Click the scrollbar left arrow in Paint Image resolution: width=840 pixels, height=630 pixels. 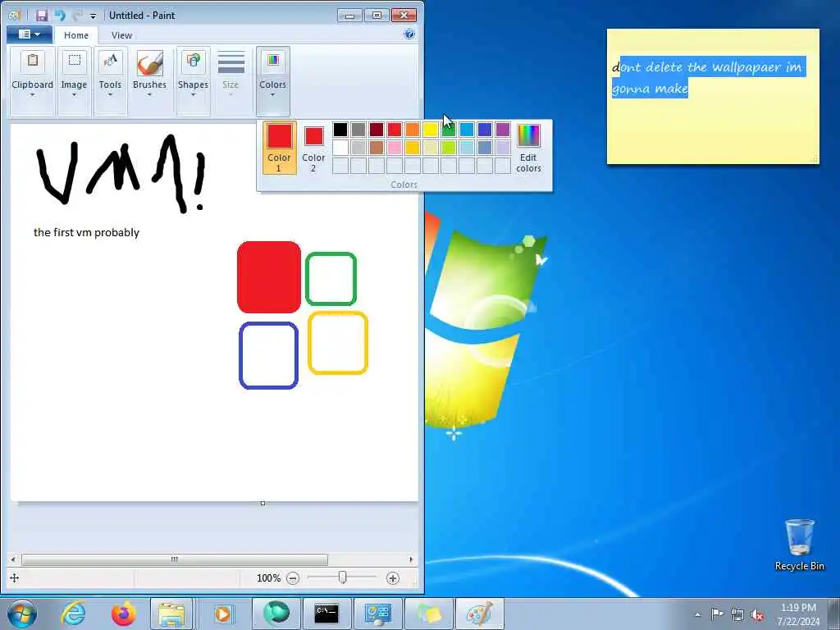tap(13, 559)
